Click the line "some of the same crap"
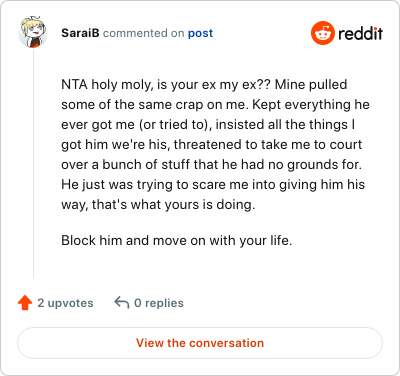 [215, 105]
